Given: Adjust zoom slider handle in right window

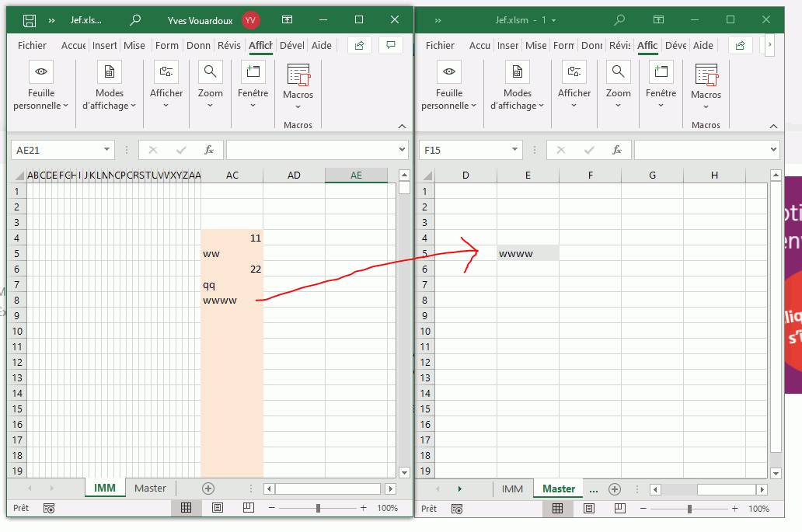Looking at the screenshot, I should [689, 509].
